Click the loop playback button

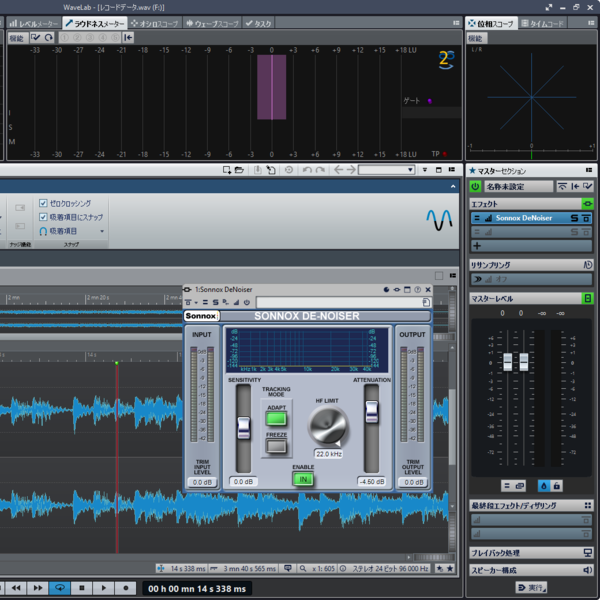click(60, 588)
